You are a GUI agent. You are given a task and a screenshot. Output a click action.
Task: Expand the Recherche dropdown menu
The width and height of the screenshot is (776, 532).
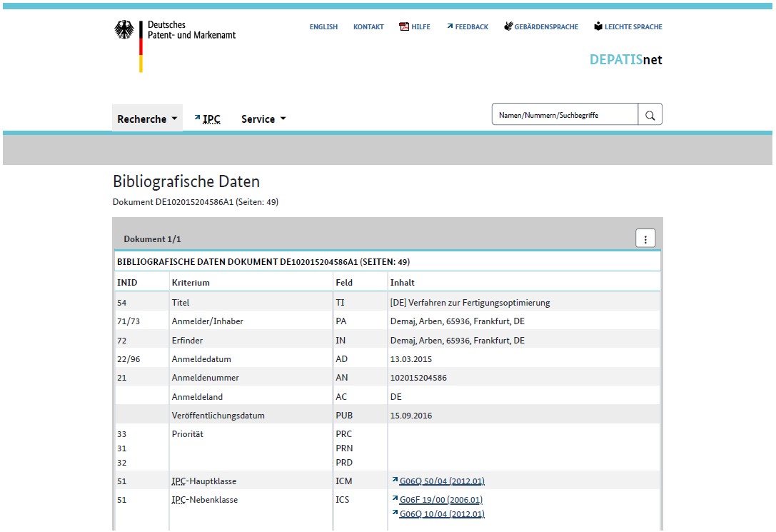coord(147,119)
